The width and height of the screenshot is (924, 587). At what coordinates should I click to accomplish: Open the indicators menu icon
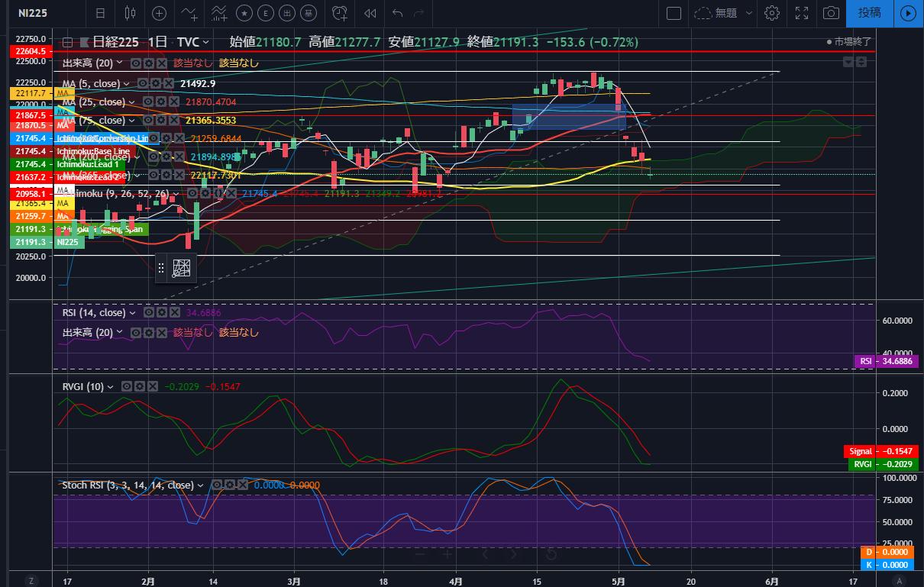coord(188,13)
